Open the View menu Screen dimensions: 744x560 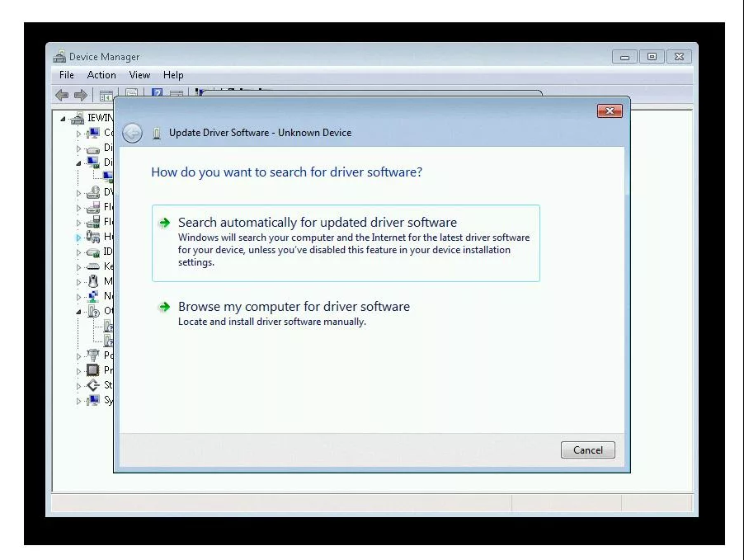point(139,74)
